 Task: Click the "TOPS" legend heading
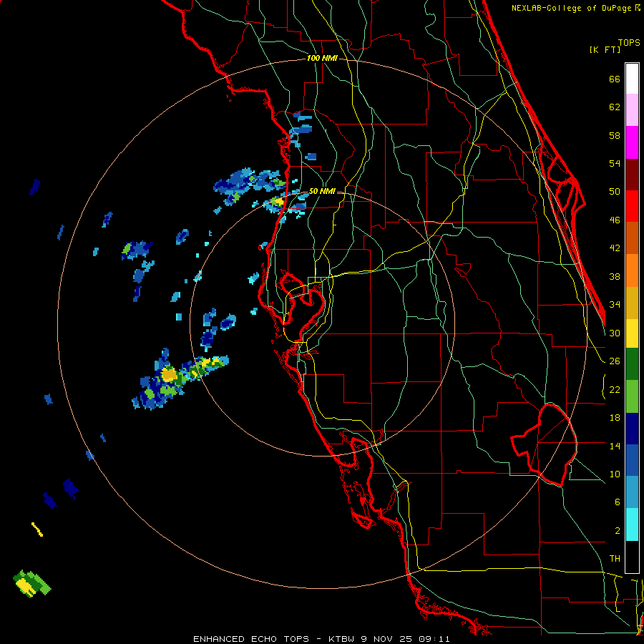pos(629,42)
